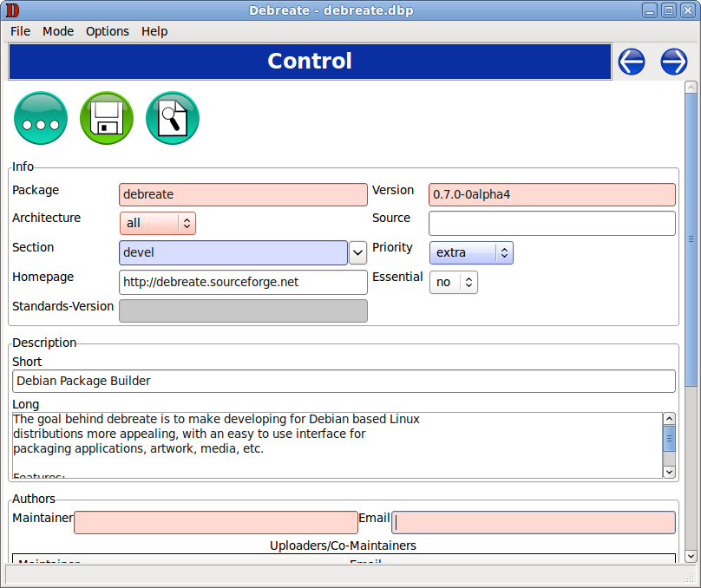Screen dimensions: 701x588
Task: Click the Homepage URL field
Action: [x=243, y=282]
